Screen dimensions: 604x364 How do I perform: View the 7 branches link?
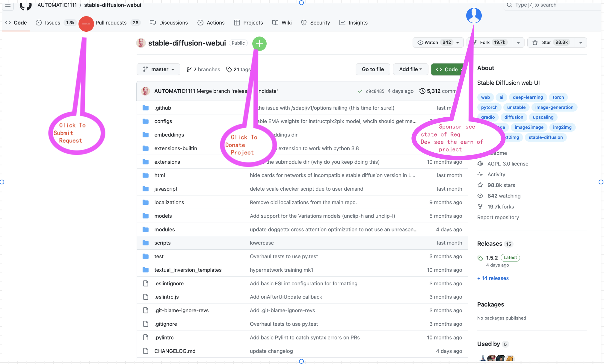tap(203, 69)
